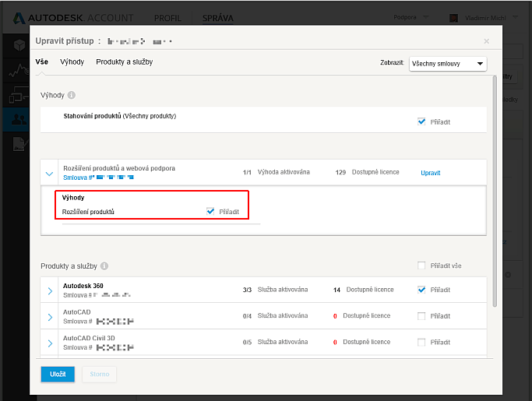Expand the Autodesk 360 row
This screenshot has width=532, height=401.
pyautogui.click(x=50, y=290)
